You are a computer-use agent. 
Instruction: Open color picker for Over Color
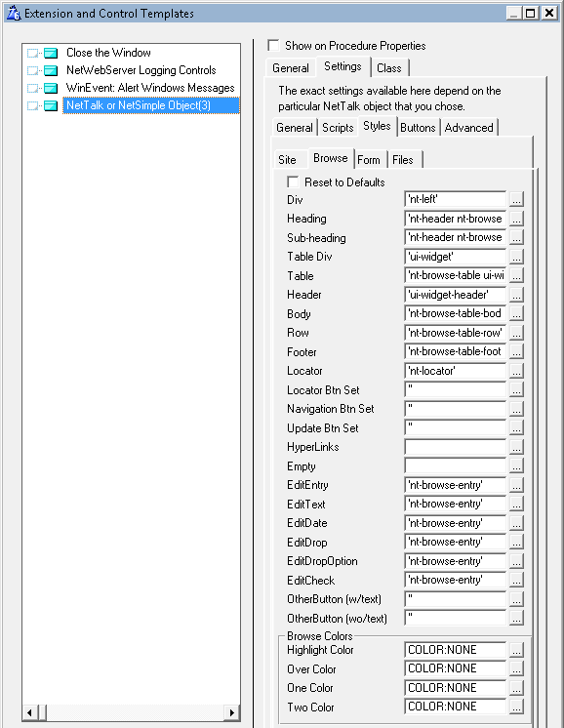click(516, 668)
